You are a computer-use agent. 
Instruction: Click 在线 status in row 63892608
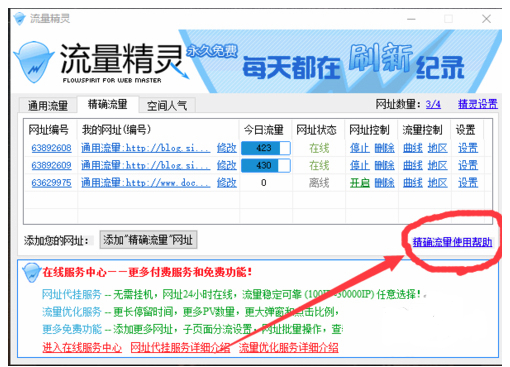[x=319, y=148]
